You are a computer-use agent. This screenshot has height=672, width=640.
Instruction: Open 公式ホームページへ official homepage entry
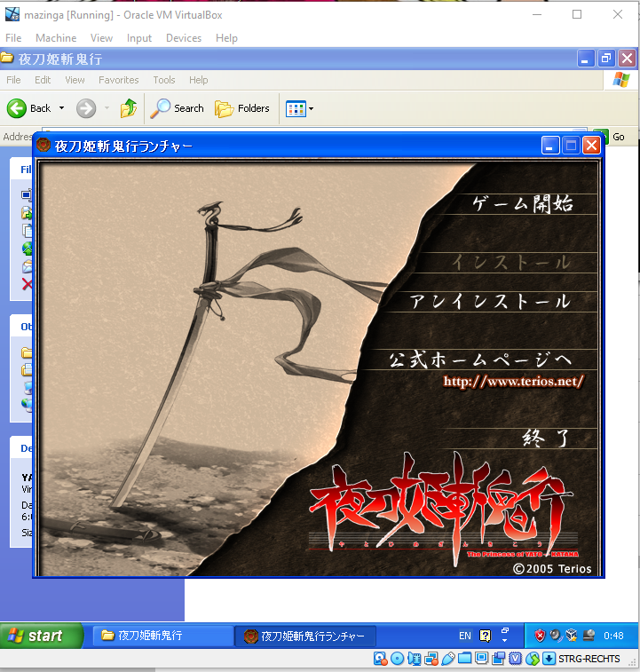(x=480, y=360)
